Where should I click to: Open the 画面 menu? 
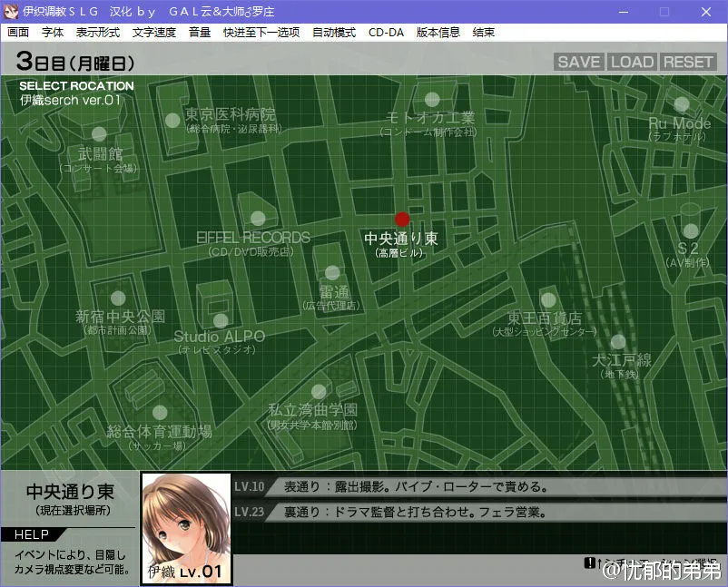point(18,32)
